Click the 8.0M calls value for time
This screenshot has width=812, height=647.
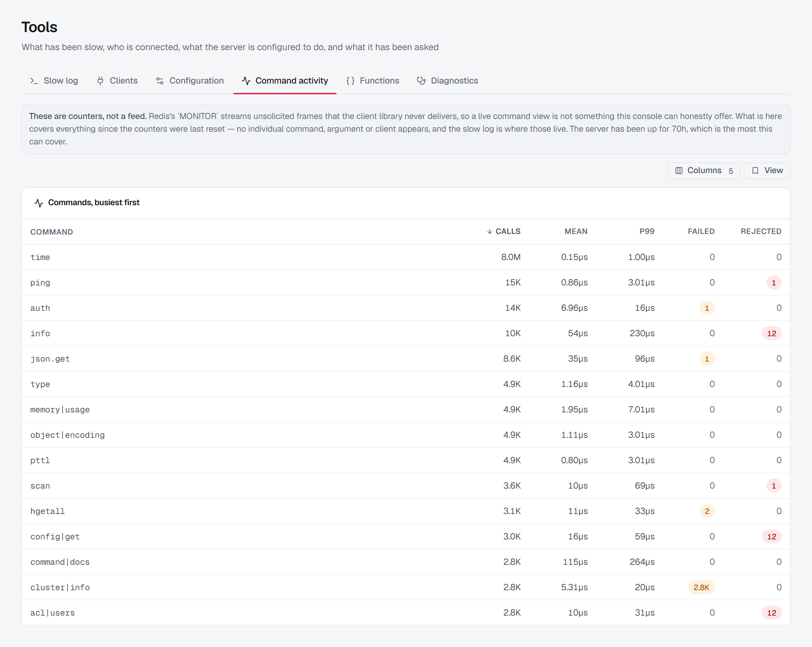tap(511, 257)
